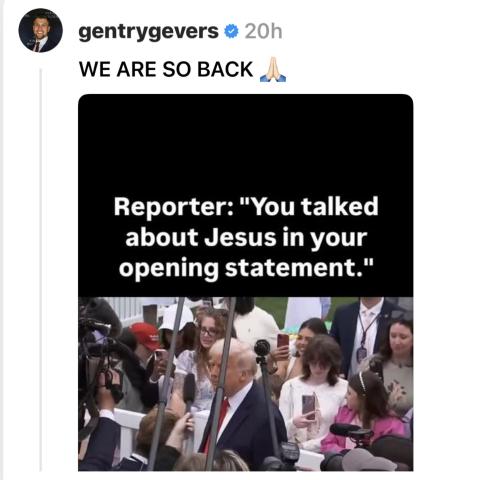
Task: Play the crowd video footage
Action: pyautogui.click(x=246, y=384)
